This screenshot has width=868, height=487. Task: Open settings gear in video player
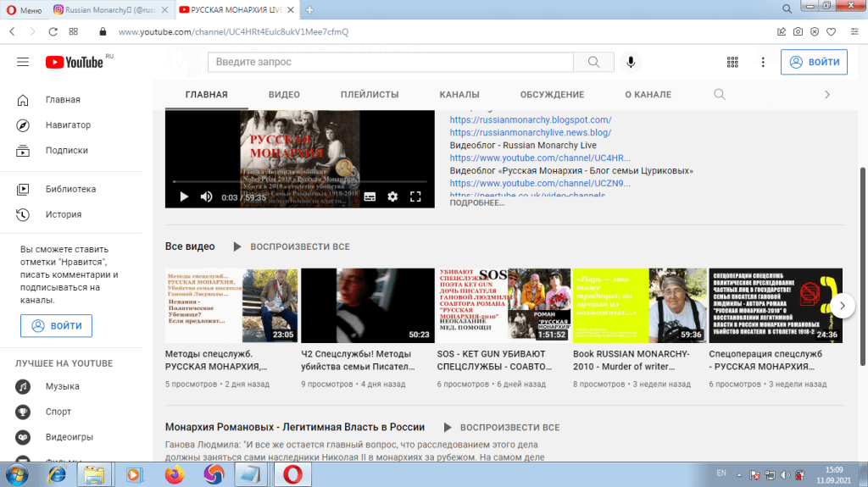pos(392,196)
